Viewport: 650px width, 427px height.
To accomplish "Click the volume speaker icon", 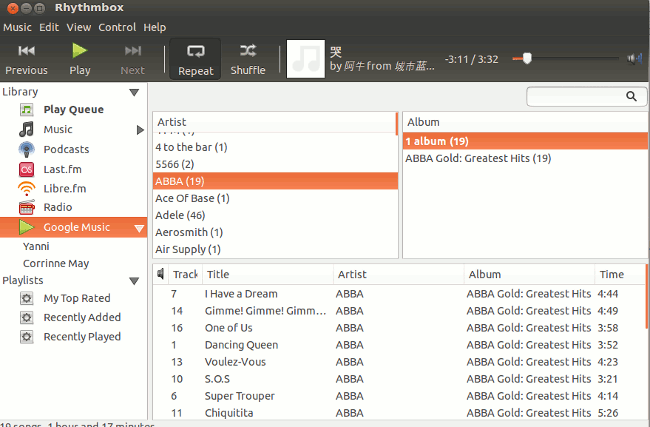I will click(635, 59).
